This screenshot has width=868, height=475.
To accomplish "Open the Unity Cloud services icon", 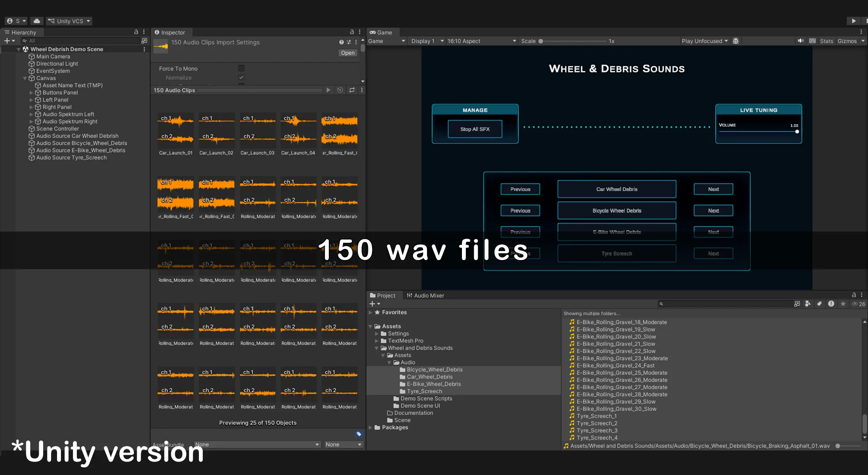I will [37, 21].
